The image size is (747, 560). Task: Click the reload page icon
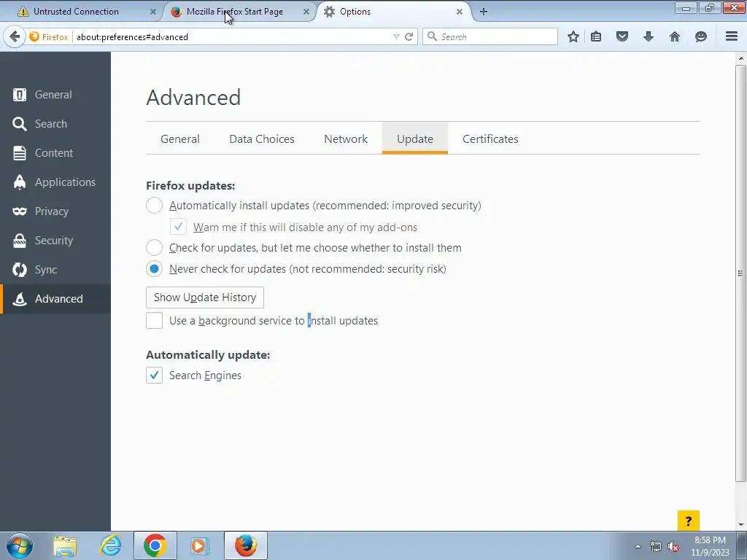coord(409,36)
